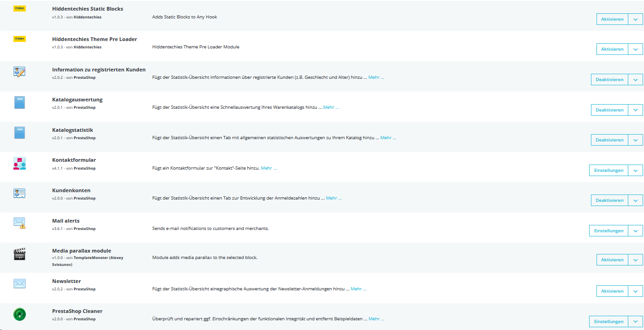Expand action dropdown for Hiddentechies Static Blocks
The width and height of the screenshot is (644, 330).
pyautogui.click(x=635, y=19)
